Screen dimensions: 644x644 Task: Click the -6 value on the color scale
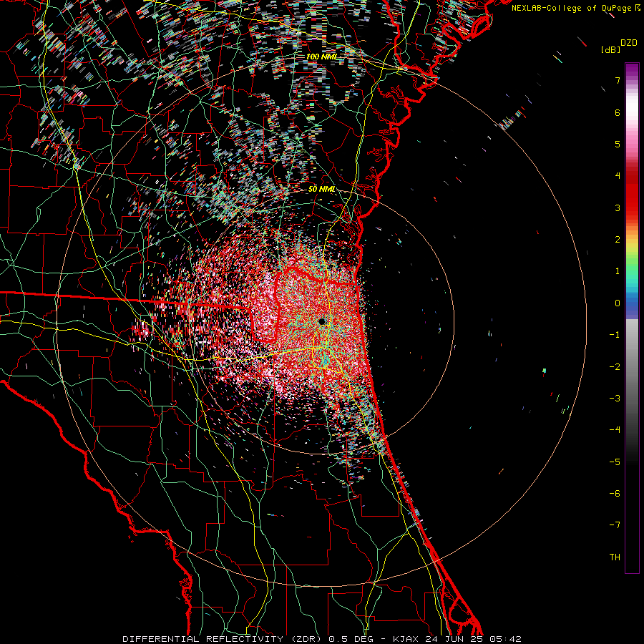tap(615, 493)
